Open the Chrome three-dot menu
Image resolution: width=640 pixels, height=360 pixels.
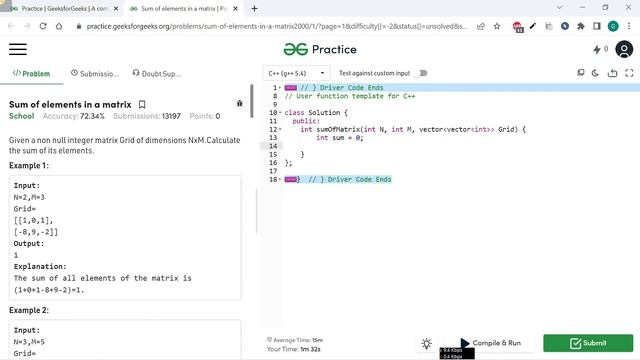[x=629, y=26]
